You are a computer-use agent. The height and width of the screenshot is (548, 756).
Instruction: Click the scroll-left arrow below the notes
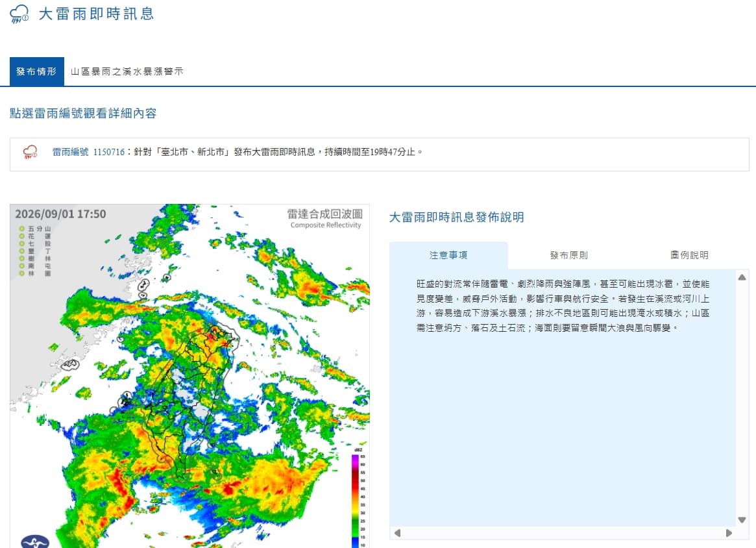pos(397,533)
